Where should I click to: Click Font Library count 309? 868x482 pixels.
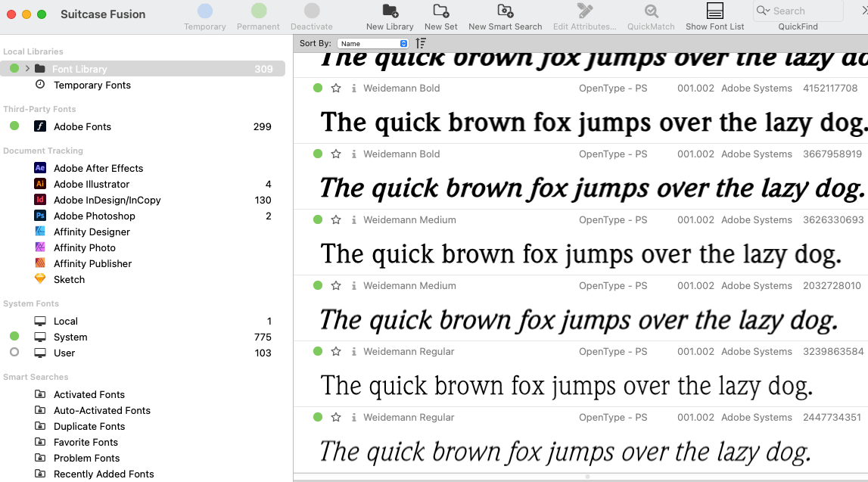click(x=263, y=69)
